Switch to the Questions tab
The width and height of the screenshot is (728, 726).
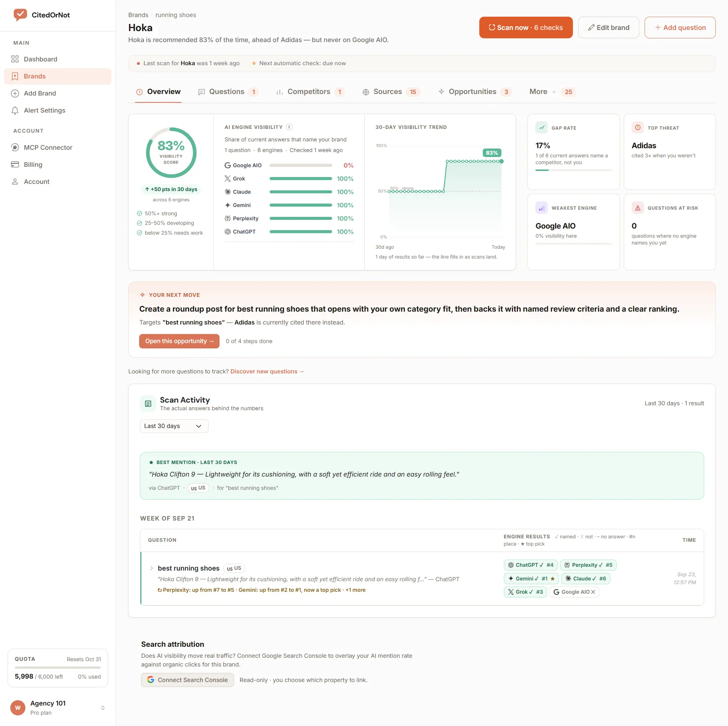pyautogui.click(x=229, y=92)
